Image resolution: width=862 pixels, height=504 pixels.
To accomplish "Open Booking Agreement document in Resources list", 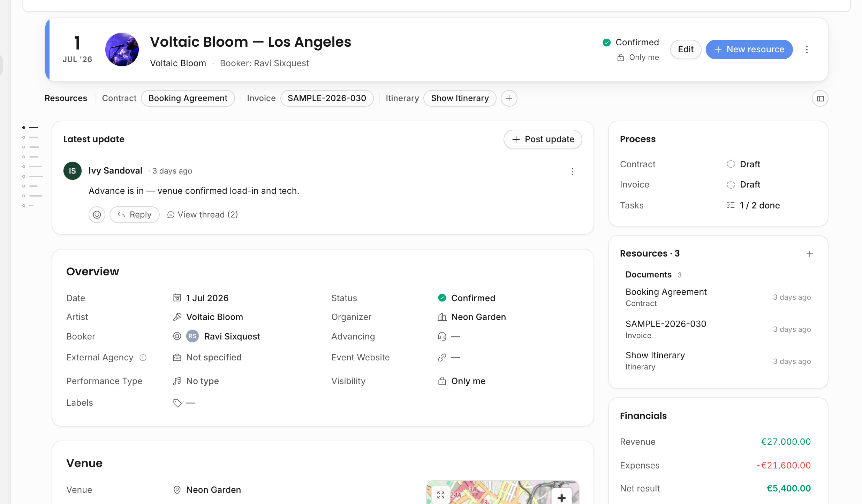I will coord(718,297).
